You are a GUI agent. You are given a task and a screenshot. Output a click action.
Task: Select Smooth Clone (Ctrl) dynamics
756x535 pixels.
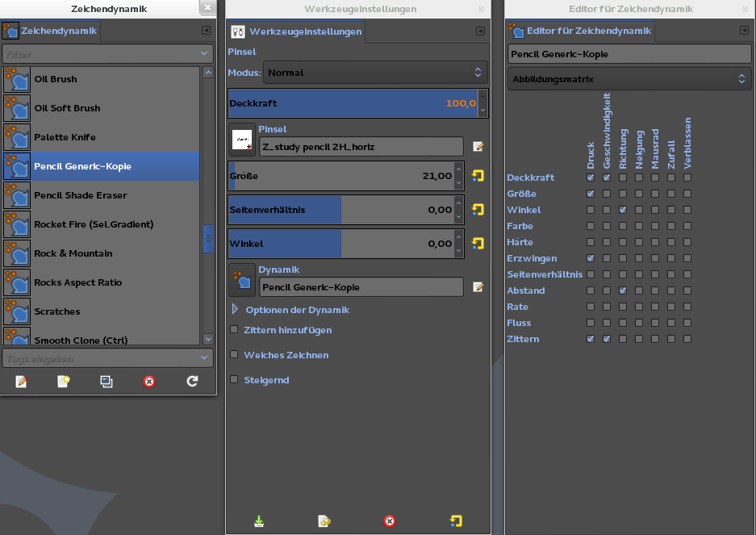101,336
